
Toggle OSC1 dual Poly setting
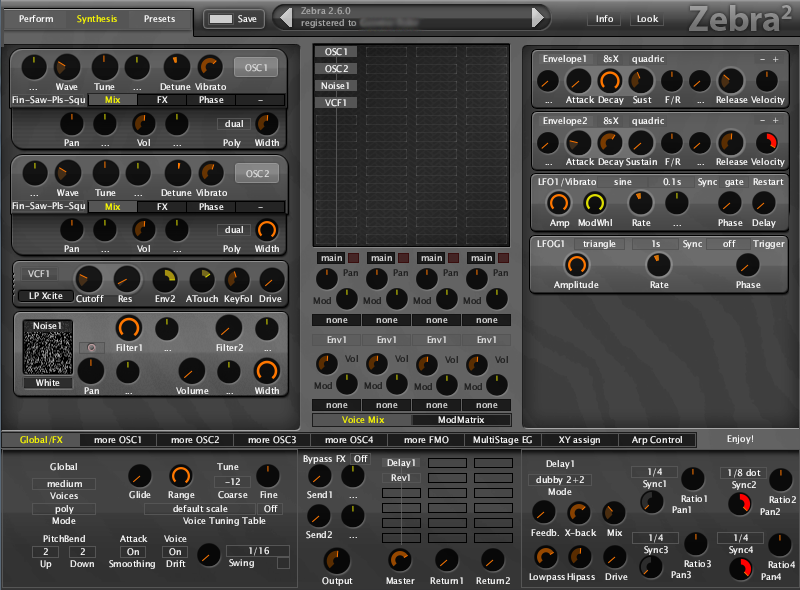pos(234,124)
